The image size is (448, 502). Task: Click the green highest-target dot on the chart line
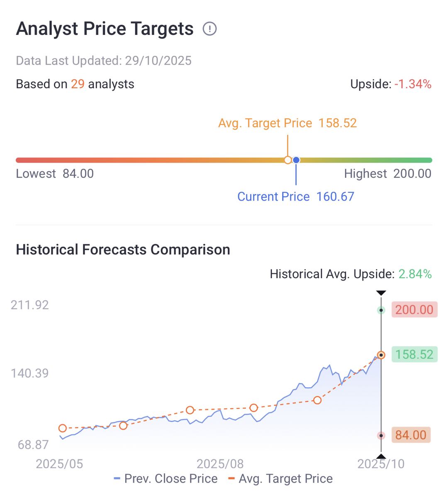point(381,310)
